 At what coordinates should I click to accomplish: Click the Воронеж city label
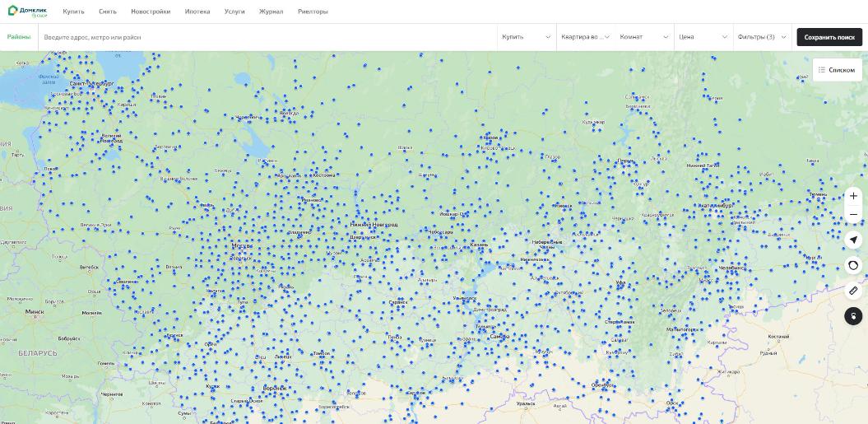(275, 388)
